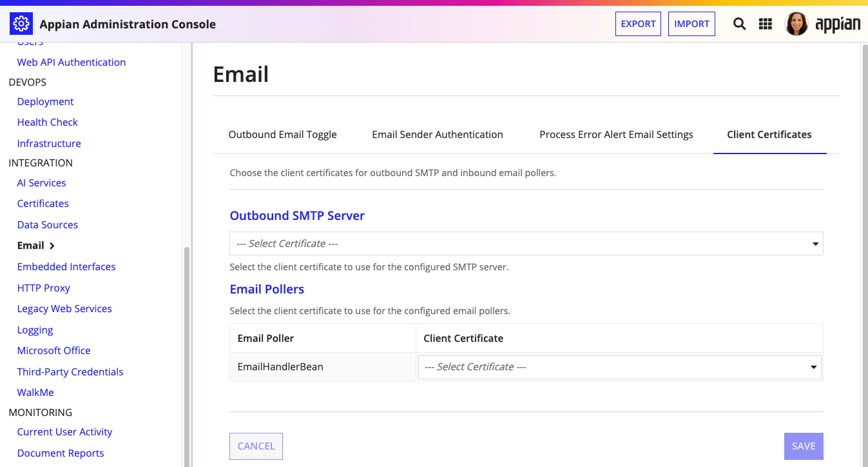Viewport: 868px width, 467px height.
Task: Switch to Outbound Email Toggle tab
Action: pos(283,134)
